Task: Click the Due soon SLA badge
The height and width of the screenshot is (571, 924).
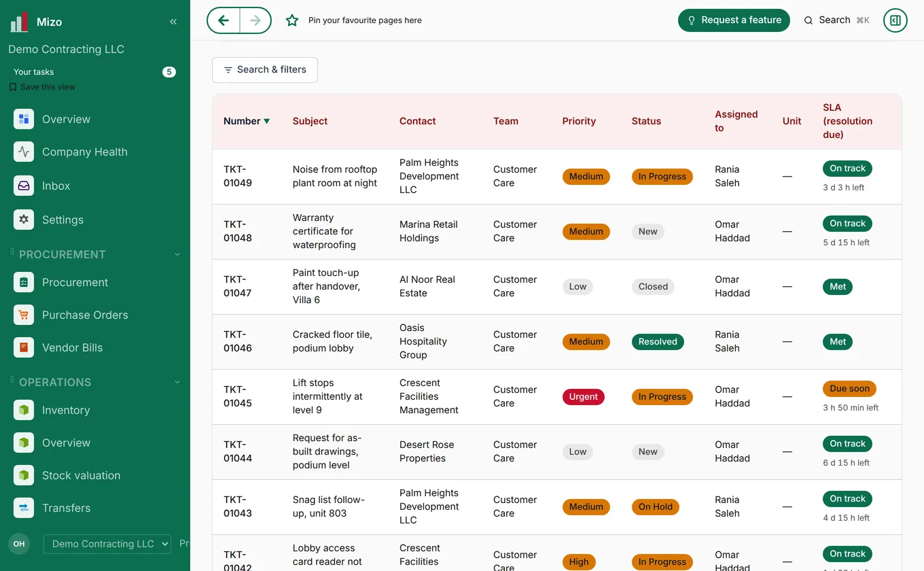Action: (x=849, y=389)
